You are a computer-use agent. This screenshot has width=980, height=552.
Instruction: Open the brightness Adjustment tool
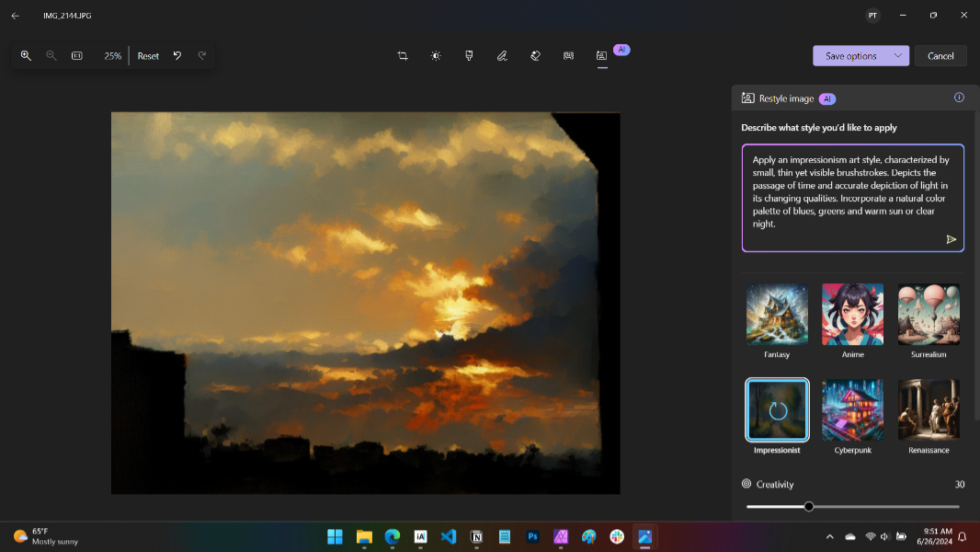click(436, 56)
